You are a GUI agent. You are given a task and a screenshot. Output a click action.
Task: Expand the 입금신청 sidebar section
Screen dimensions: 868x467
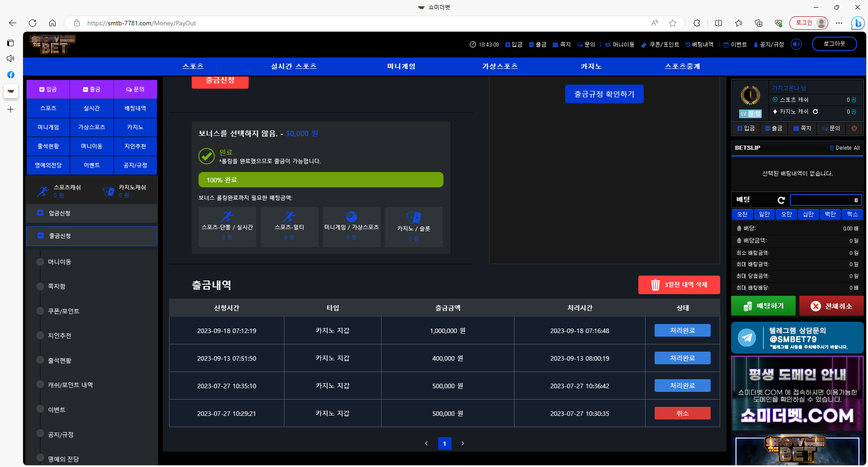coord(92,213)
